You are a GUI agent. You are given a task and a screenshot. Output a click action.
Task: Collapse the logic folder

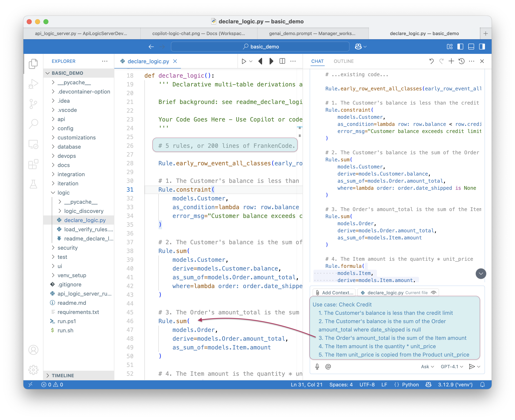79,193
